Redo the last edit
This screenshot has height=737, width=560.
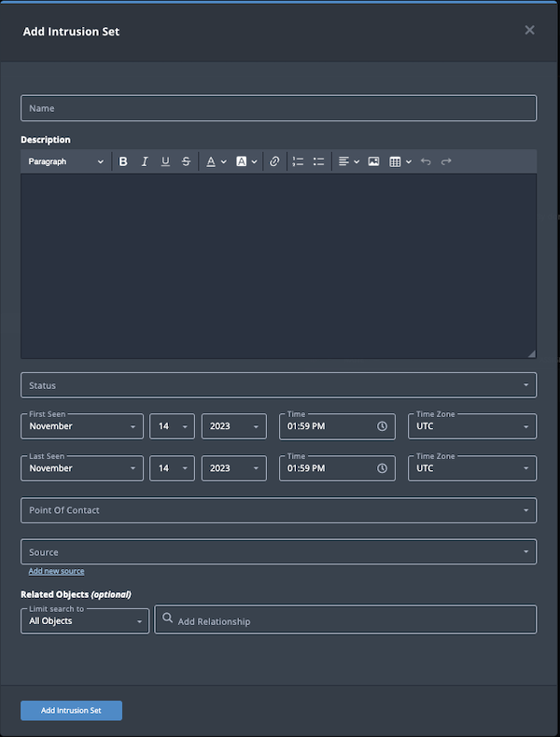446,161
